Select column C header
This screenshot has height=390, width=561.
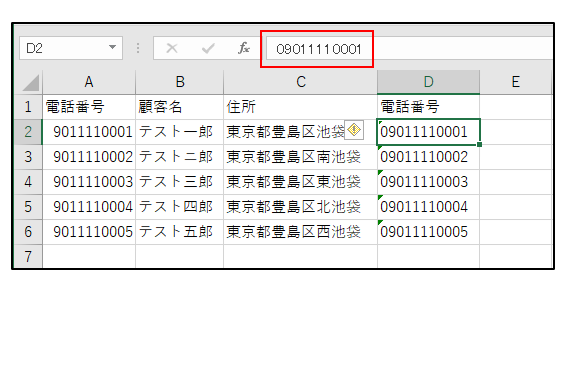[x=301, y=82]
